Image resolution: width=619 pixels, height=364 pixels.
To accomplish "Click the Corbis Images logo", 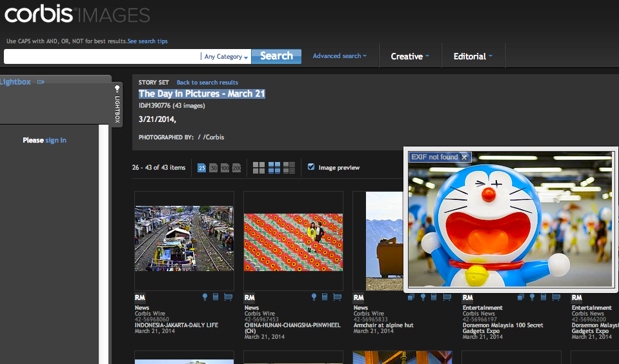I will pos(77,15).
